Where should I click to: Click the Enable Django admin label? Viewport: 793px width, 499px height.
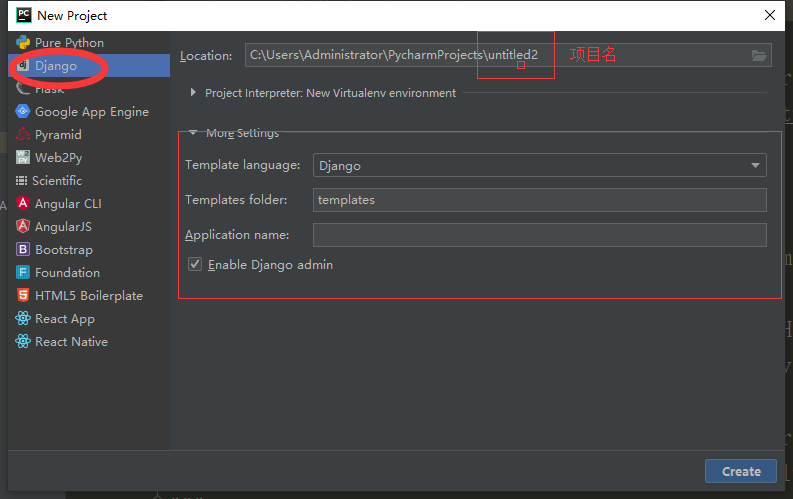coord(270,265)
